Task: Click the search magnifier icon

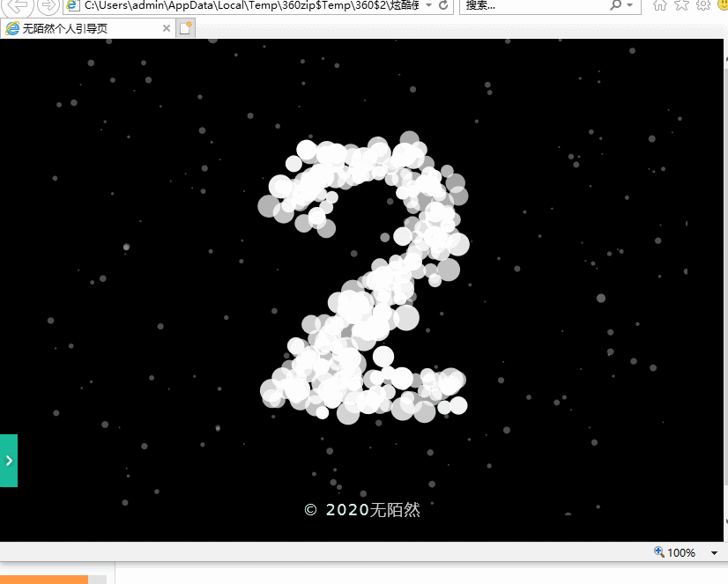Action: pyautogui.click(x=613, y=6)
